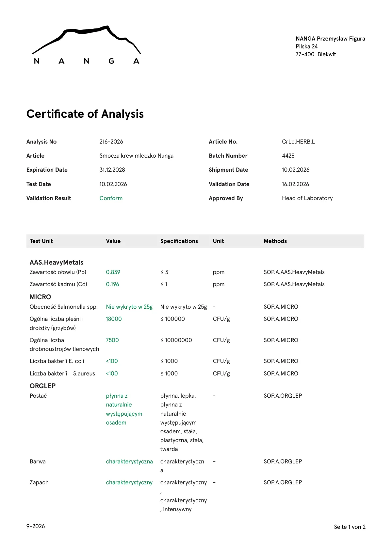Click the bold "ORGLEP" section heading
This screenshot has height=555, width=392.
click(x=43, y=386)
